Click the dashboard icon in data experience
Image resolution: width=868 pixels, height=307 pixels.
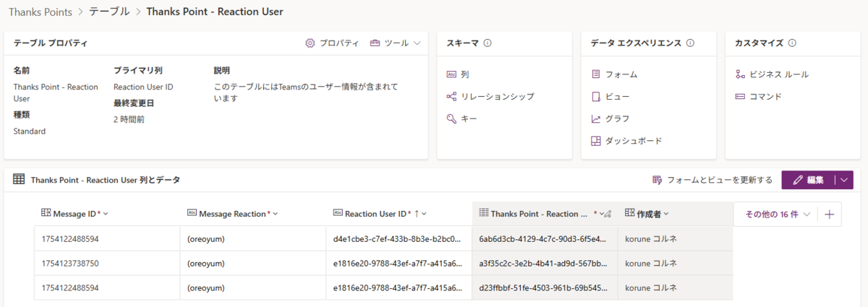596,141
